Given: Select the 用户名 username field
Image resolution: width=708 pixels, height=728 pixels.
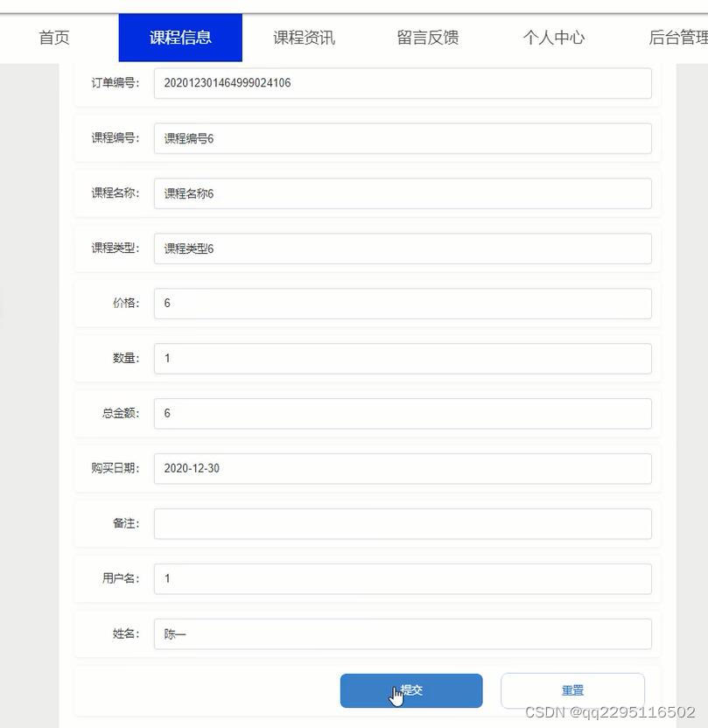Looking at the screenshot, I should tap(403, 578).
